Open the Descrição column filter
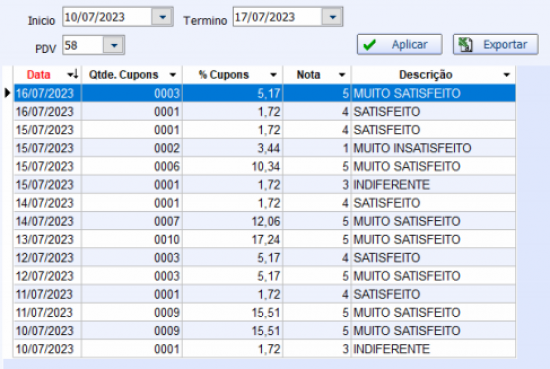The image size is (550, 369). (506, 75)
